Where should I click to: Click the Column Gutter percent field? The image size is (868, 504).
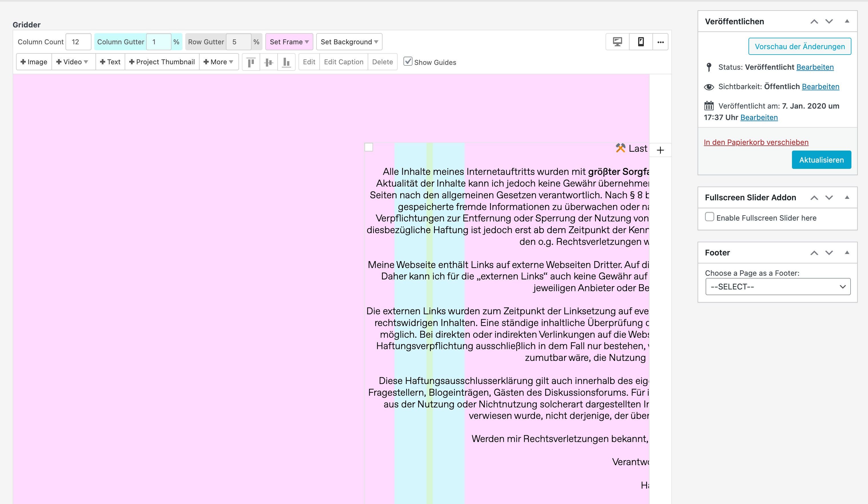[158, 42]
